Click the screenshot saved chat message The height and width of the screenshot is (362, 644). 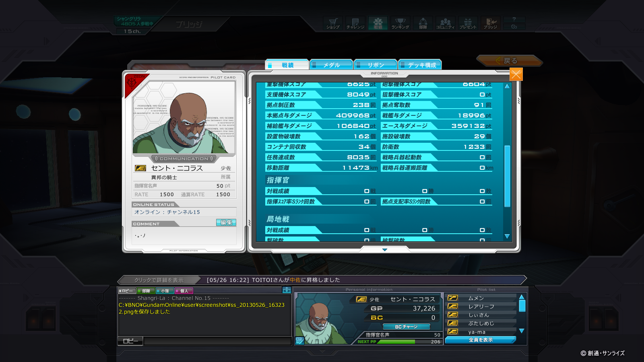[x=202, y=308]
